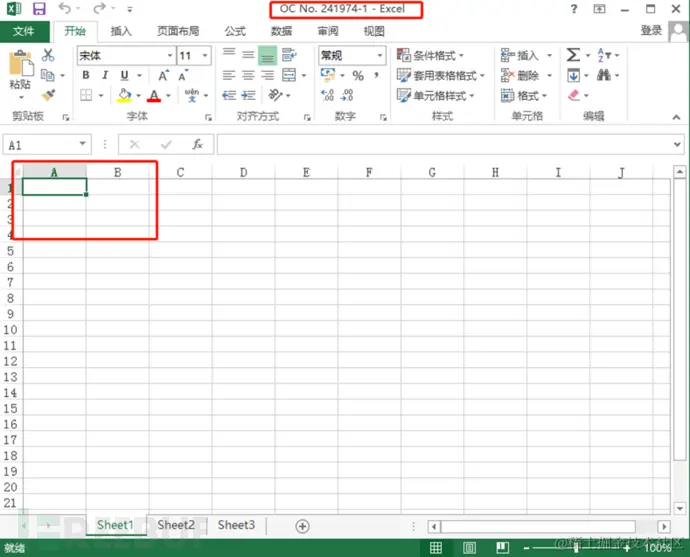The image size is (690, 557).
Task: Expand the formula bar with its chevron
Action: 677,144
